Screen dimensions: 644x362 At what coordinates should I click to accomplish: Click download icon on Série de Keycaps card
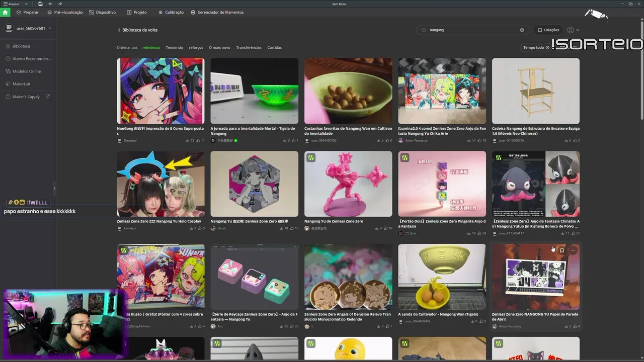281,326
